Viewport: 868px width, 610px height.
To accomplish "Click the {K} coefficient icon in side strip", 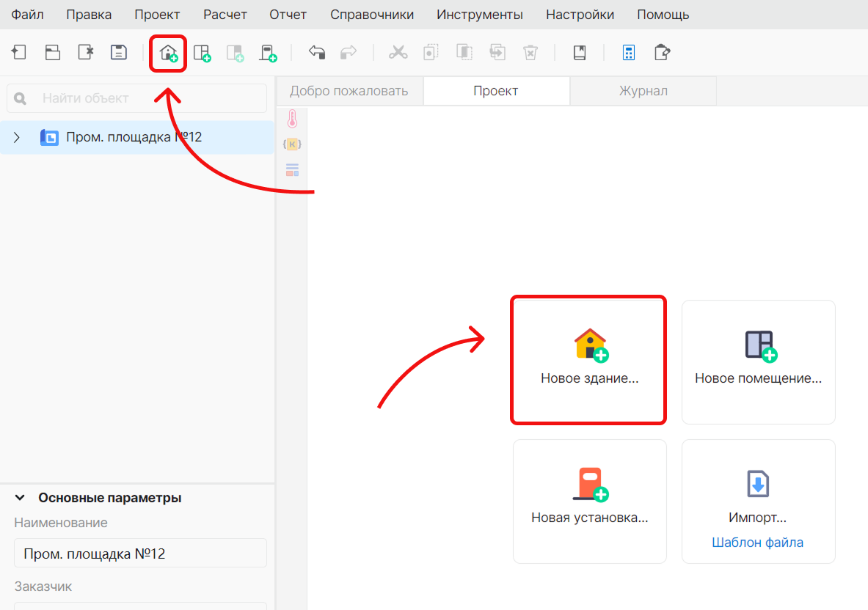I will point(292,144).
